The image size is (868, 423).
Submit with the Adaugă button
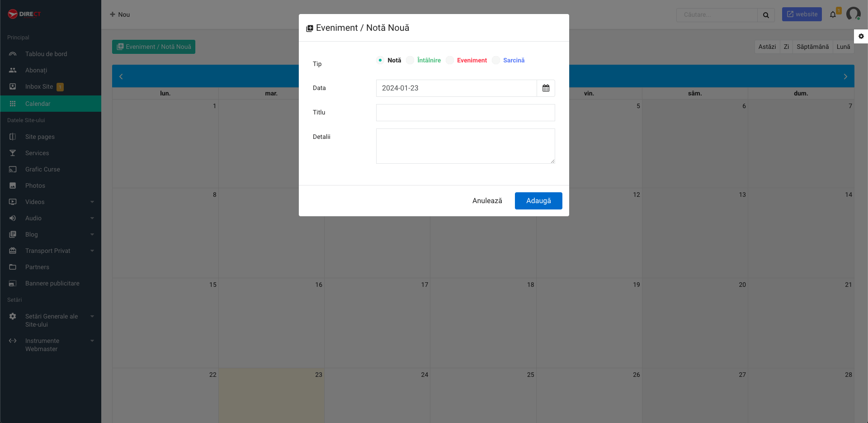click(x=538, y=201)
